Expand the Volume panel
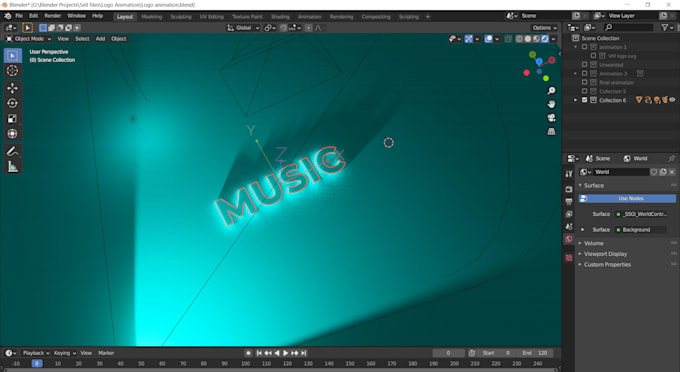The image size is (680, 372). [x=580, y=243]
